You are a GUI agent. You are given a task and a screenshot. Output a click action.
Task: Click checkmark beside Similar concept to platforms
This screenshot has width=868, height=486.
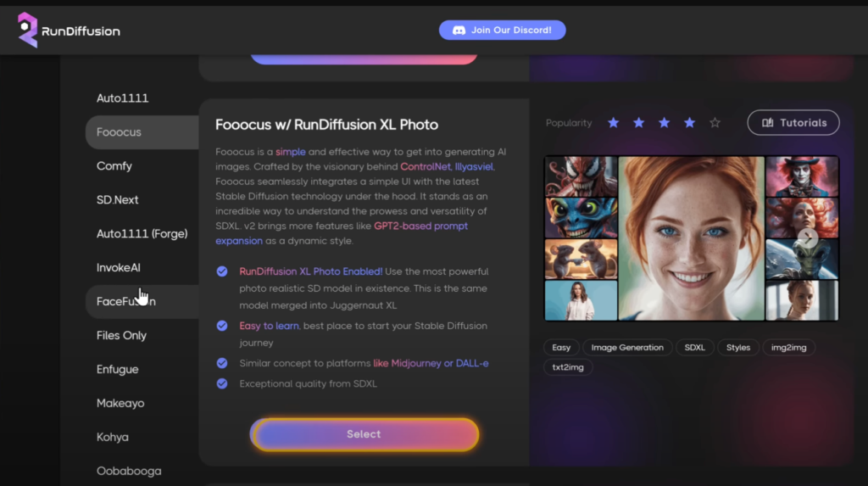coord(222,363)
